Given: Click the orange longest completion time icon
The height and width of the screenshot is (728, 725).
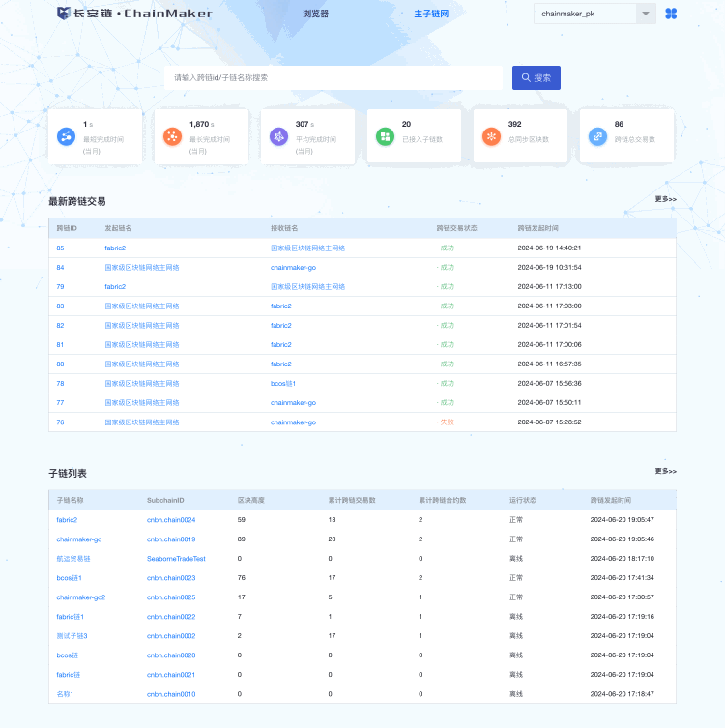Looking at the screenshot, I should pos(172,136).
